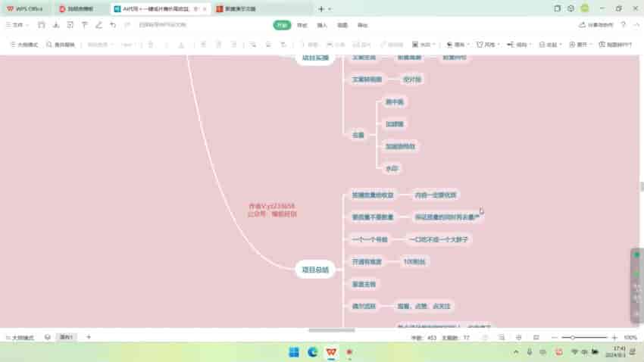This screenshot has width=644, height=362.
Task: Open the font size dropdown
Action: (x=128, y=45)
